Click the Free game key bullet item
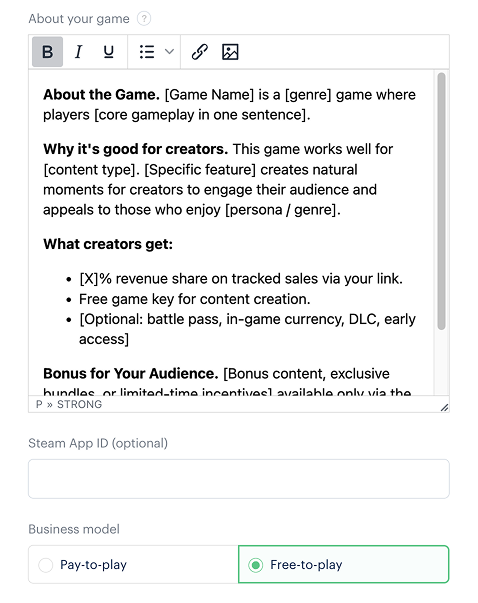 (x=195, y=299)
